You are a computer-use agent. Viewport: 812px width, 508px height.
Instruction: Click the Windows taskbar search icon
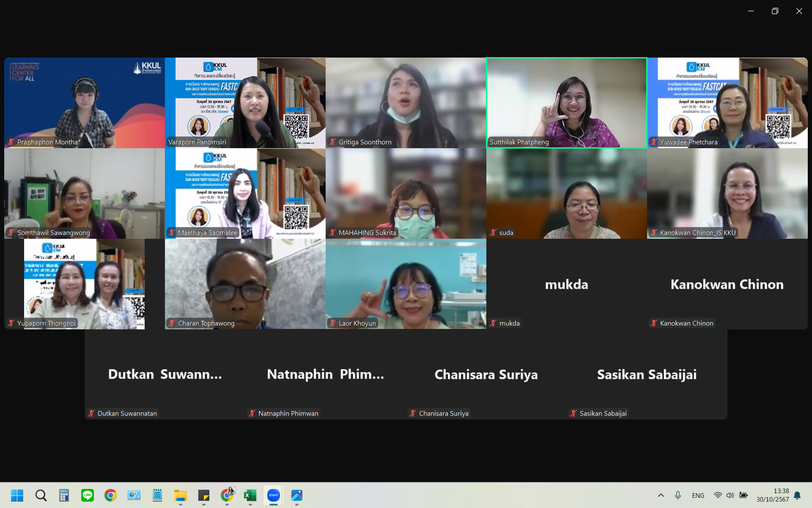(x=41, y=495)
